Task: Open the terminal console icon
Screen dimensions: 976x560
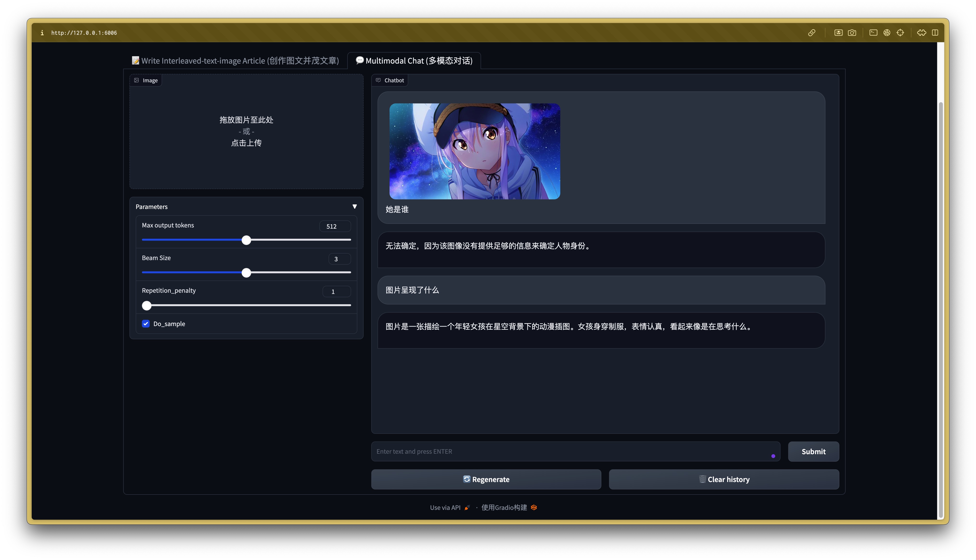Action: point(873,33)
